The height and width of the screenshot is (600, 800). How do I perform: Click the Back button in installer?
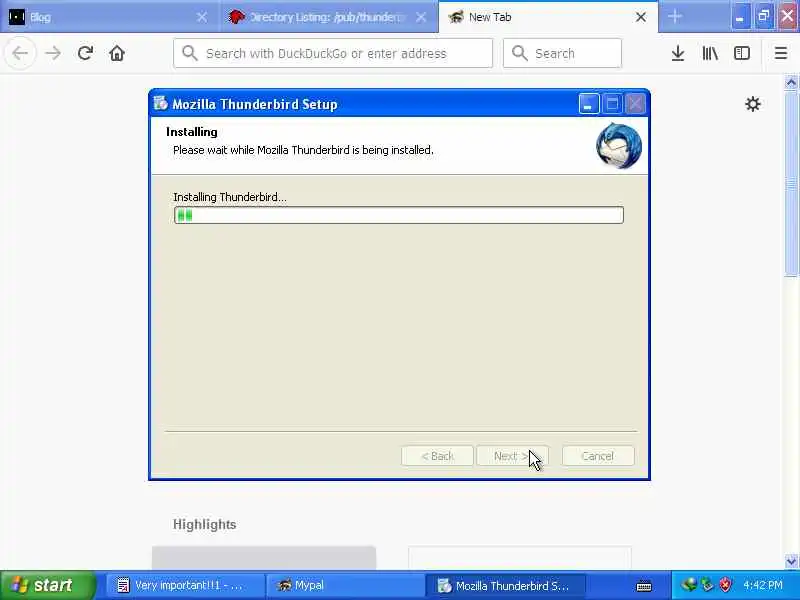point(437,456)
